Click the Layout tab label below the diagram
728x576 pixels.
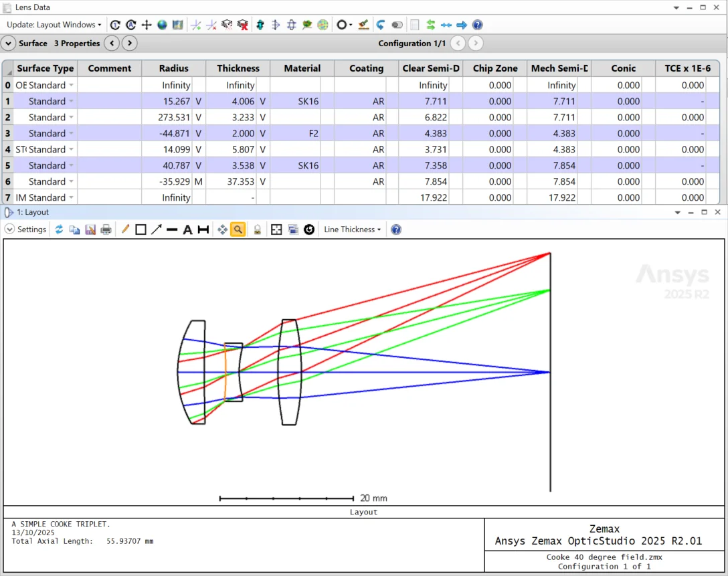click(x=363, y=512)
